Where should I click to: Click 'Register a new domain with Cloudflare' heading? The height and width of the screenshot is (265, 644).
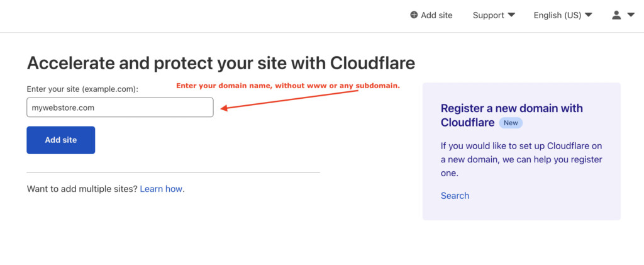(x=511, y=109)
